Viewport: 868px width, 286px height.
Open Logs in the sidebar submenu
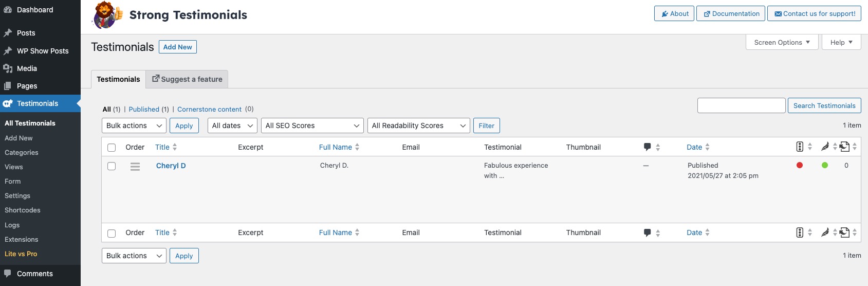(x=12, y=225)
